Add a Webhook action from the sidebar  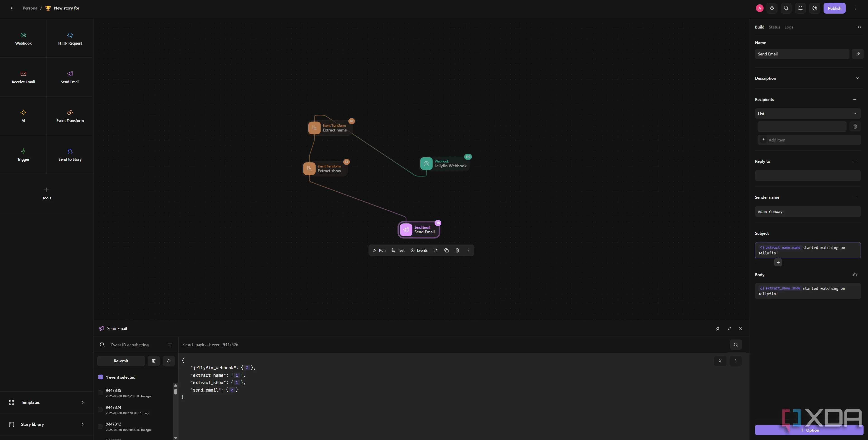coord(23,38)
